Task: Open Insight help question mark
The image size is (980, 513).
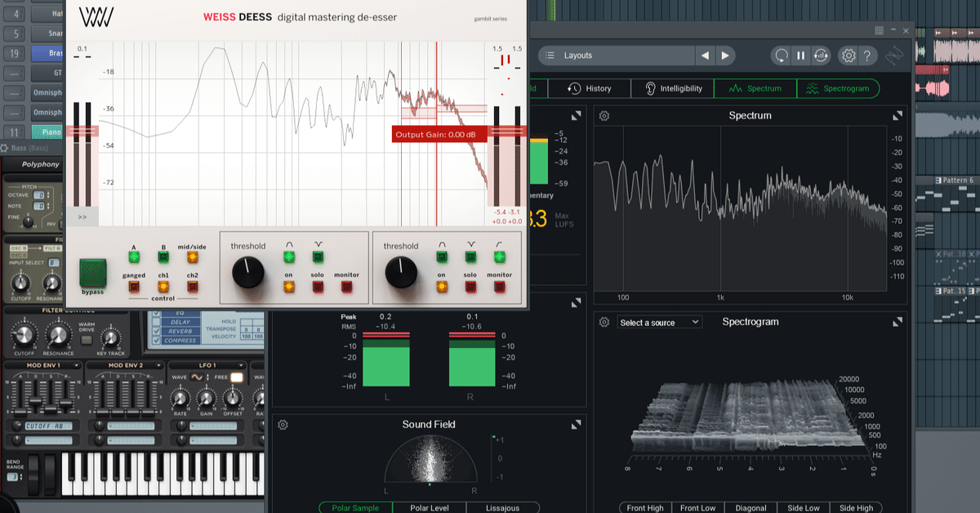Action: point(867,56)
